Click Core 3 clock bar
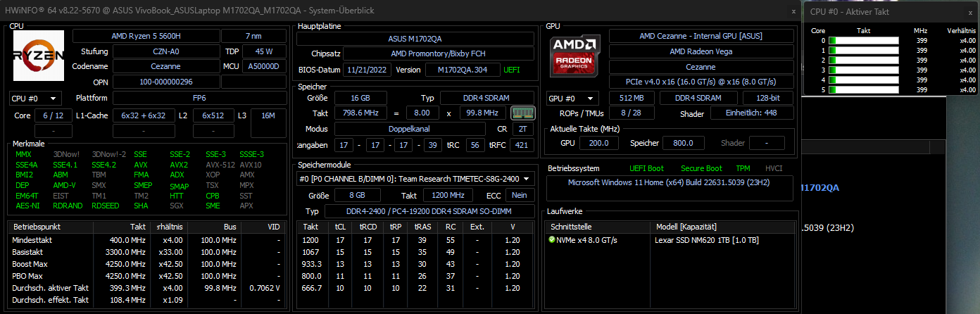 pyautogui.click(x=864, y=70)
